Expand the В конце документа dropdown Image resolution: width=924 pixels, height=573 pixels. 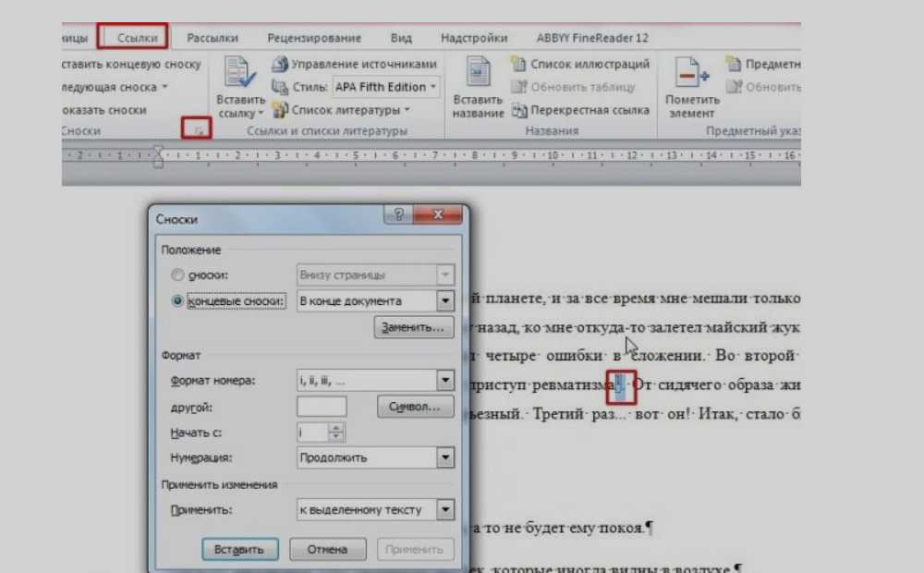(445, 301)
